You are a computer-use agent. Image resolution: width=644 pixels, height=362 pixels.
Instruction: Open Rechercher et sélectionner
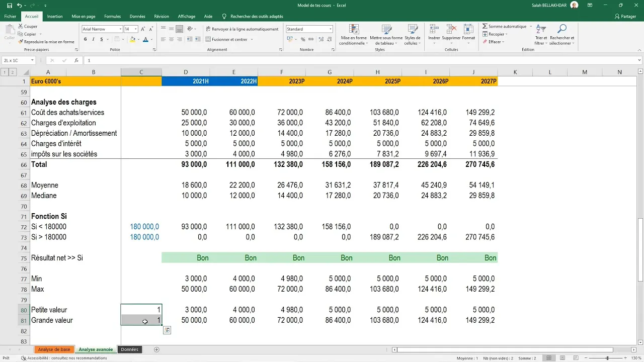[562, 35]
